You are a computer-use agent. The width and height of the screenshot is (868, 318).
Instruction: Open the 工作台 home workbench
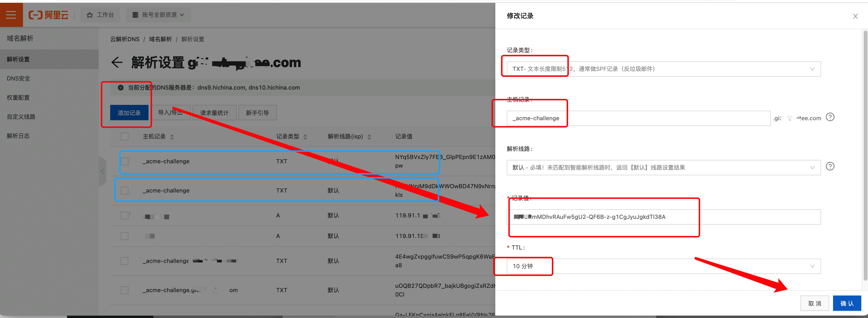click(x=100, y=15)
